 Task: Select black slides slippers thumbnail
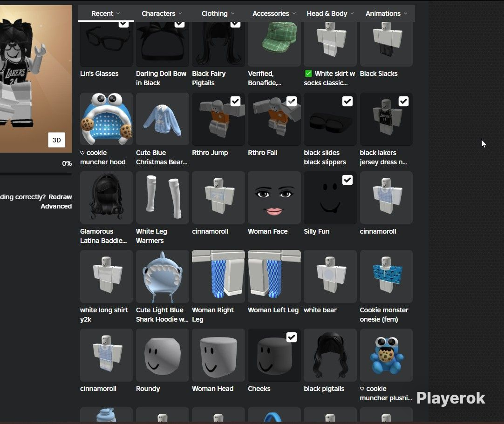tap(330, 119)
